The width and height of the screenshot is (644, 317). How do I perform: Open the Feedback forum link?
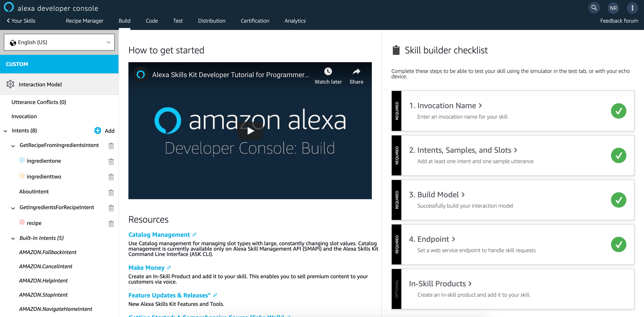pyautogui.click(x=619, y=21)
